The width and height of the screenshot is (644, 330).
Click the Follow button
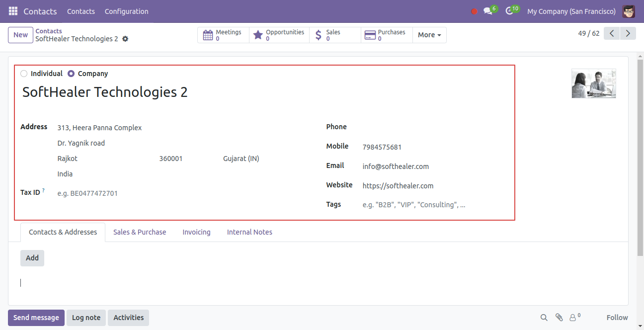(x=617, y=318)
